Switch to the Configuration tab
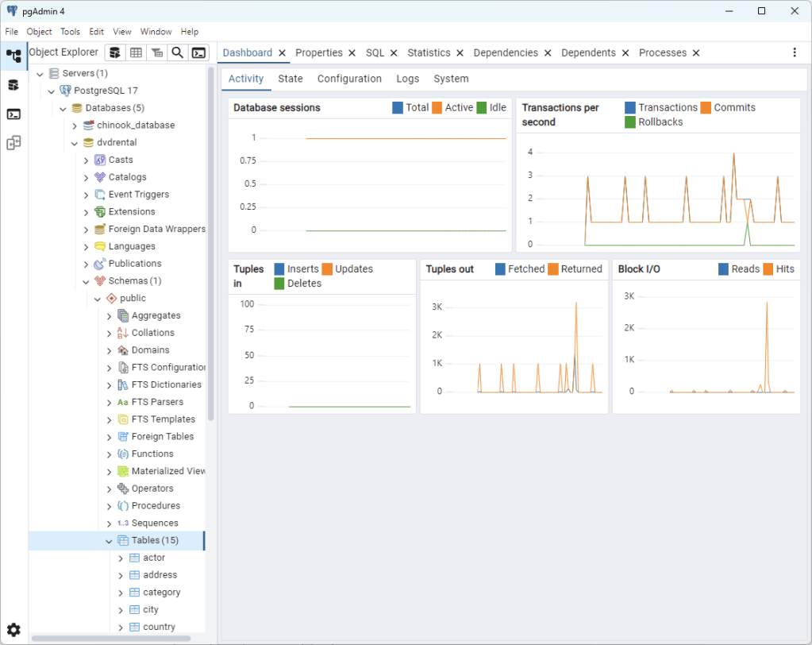The image size is (812, 645). tap(349, 79)
